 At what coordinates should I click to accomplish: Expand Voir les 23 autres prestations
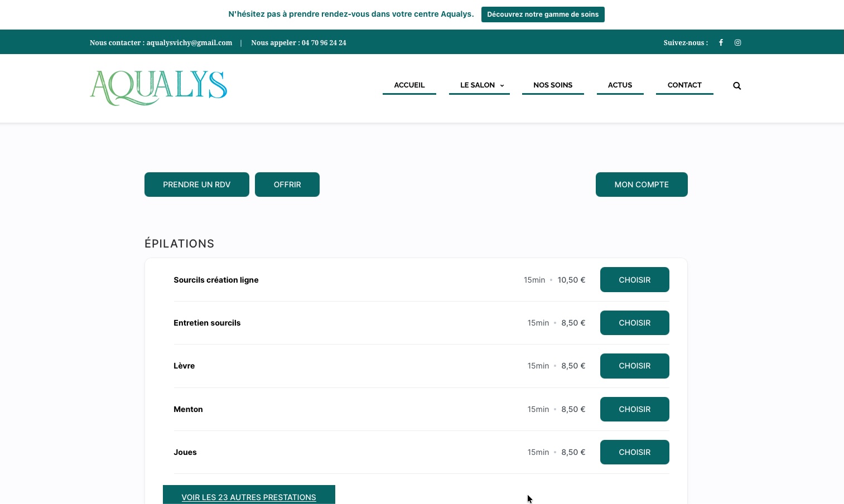pos(249,496)
